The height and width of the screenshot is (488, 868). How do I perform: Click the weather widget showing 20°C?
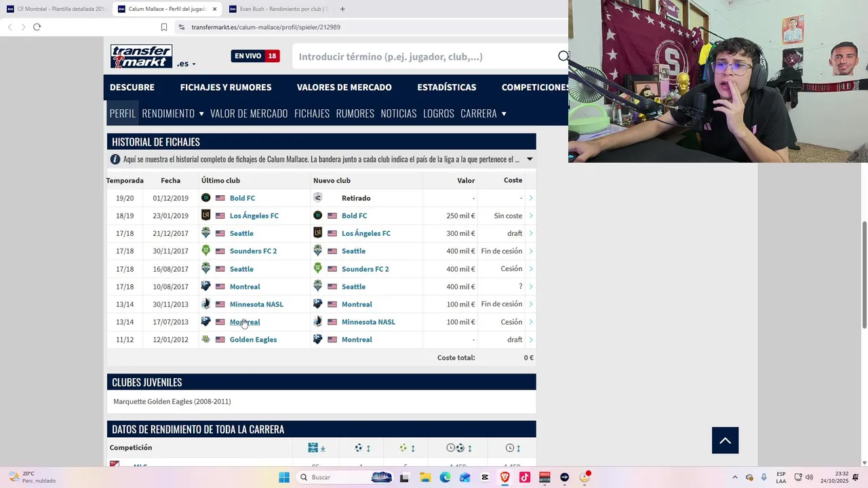point(31,477)
